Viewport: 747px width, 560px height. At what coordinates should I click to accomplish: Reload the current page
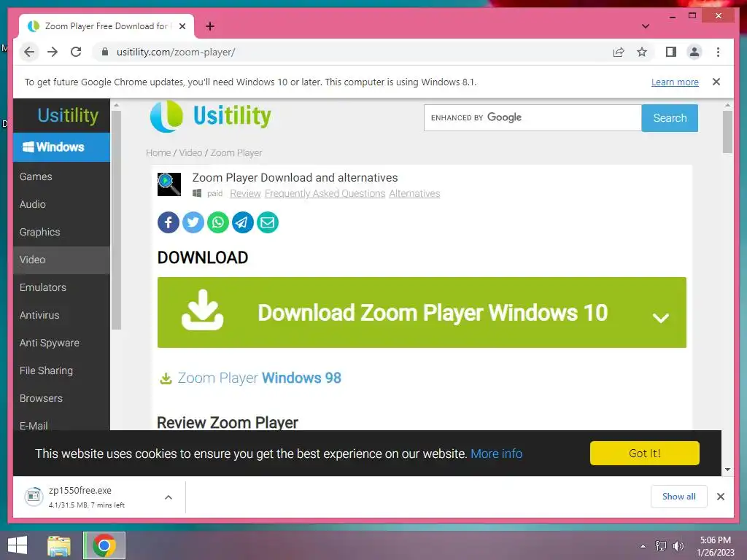pyautogui.click(x=76, y=52)
